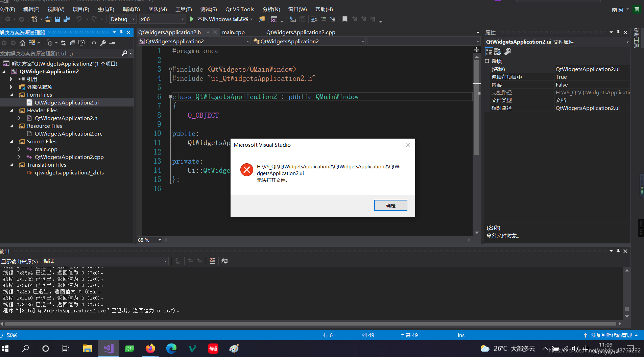Open the 文件(F) menu
This screenshot has width=644, height=357.
(x=7, y=9)
